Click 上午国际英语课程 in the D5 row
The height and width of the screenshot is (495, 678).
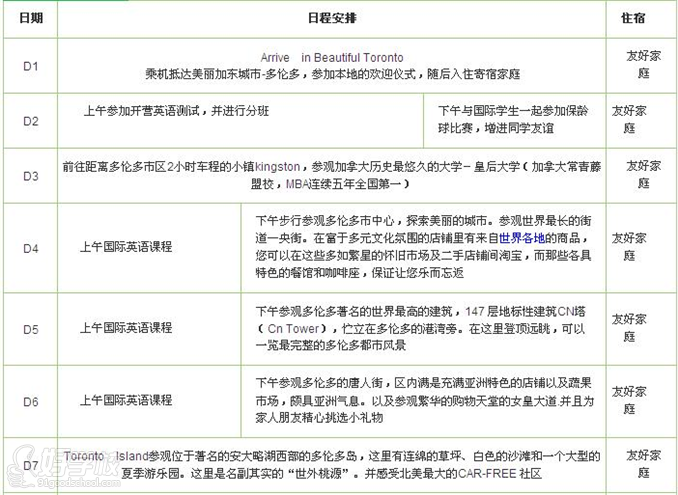point(126,328)
